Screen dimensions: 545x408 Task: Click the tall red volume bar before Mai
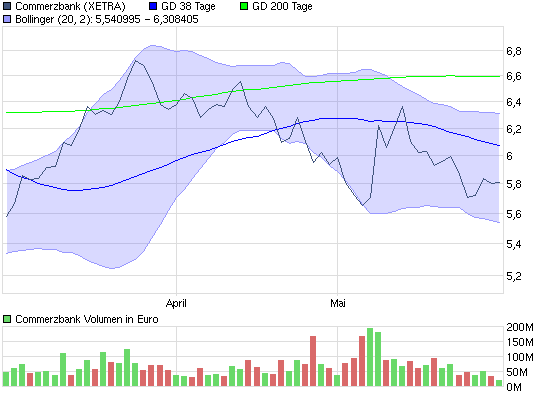pyautogui.click(x=313, y=361)
